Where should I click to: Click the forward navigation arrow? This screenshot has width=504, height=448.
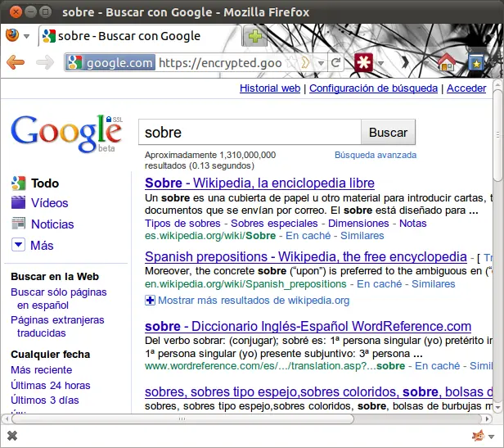coord(45,62)
